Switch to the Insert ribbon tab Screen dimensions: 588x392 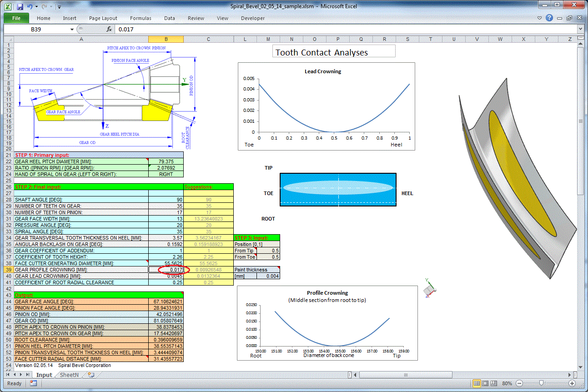(70, 18)
